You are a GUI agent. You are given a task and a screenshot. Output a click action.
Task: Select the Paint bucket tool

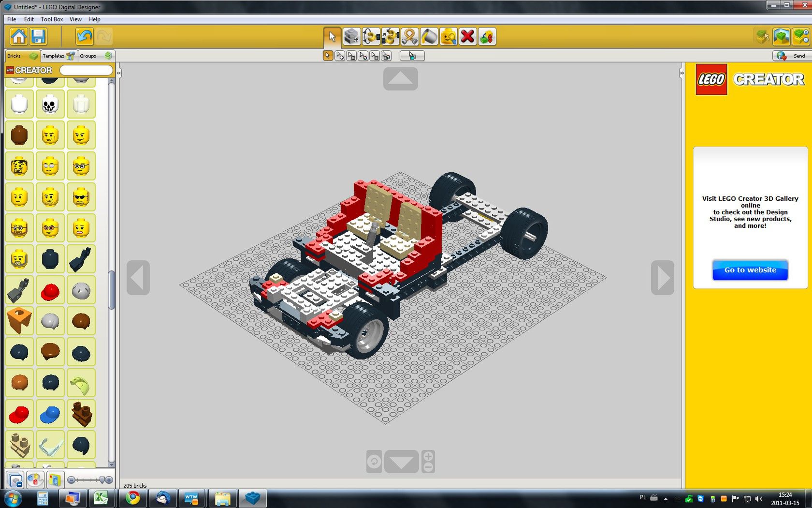pos(429,37)
